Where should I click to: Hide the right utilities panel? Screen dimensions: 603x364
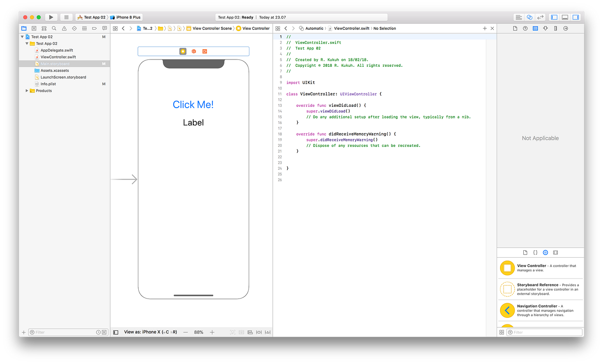(x=575, y=17)
